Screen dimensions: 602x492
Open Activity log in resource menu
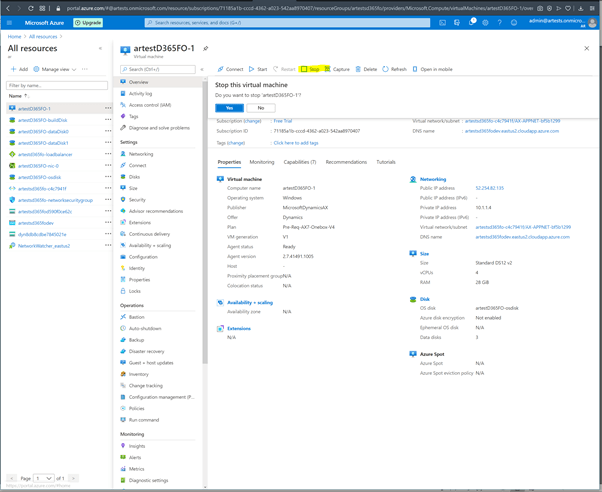(141, 94)
